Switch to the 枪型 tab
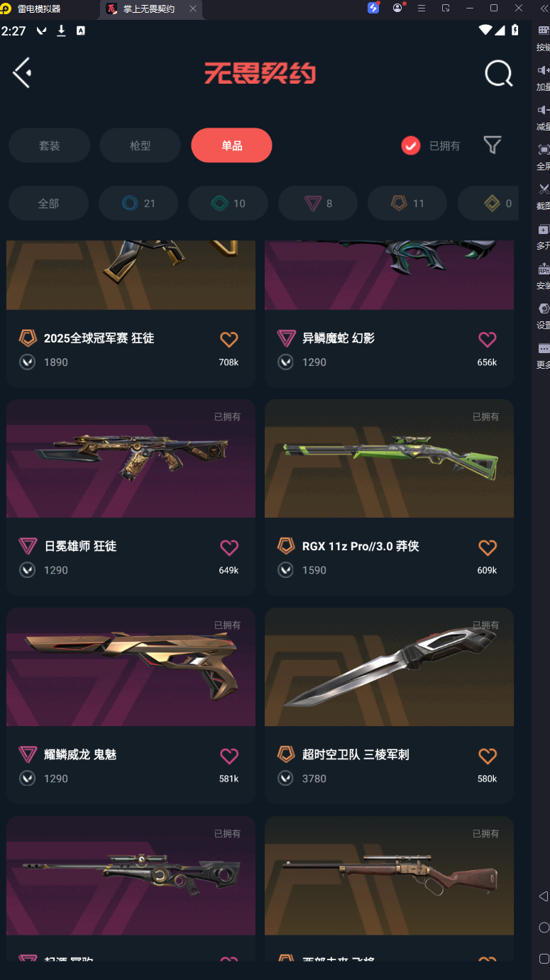 click(140, 145)
